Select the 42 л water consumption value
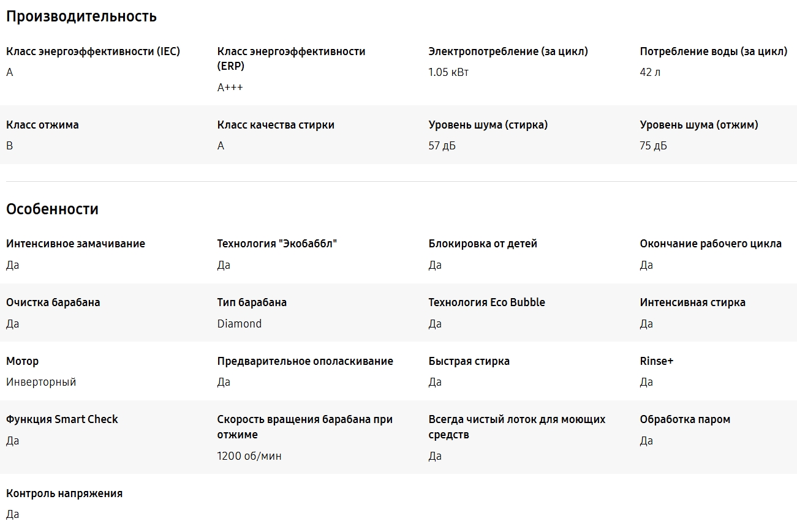The image size is (797, 532). (x=650, y=72)
